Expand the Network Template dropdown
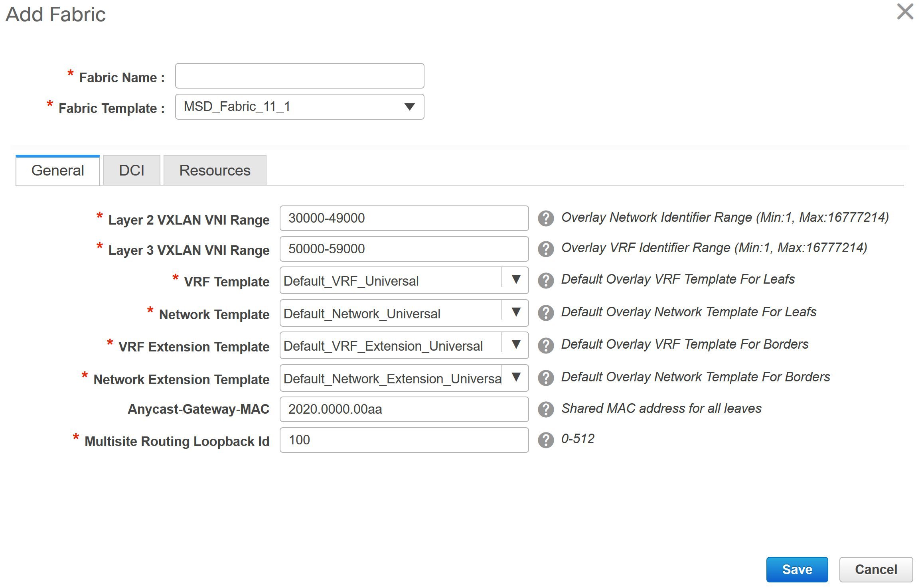 click(x=515, y=312)
